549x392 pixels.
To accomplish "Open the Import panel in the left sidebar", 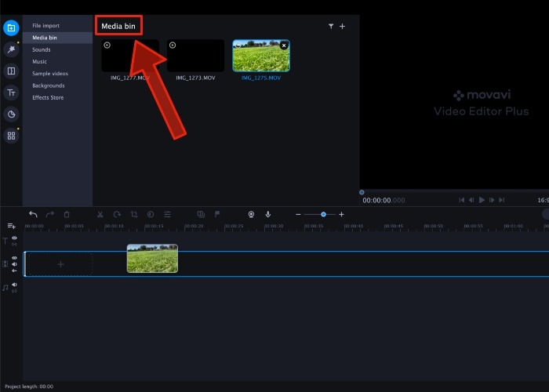I will [11, 28].
